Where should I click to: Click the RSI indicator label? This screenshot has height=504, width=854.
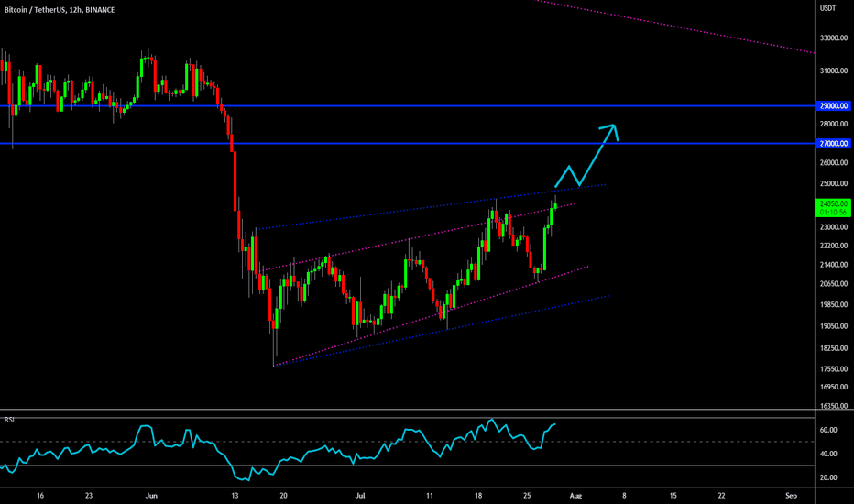pos(9,420)
